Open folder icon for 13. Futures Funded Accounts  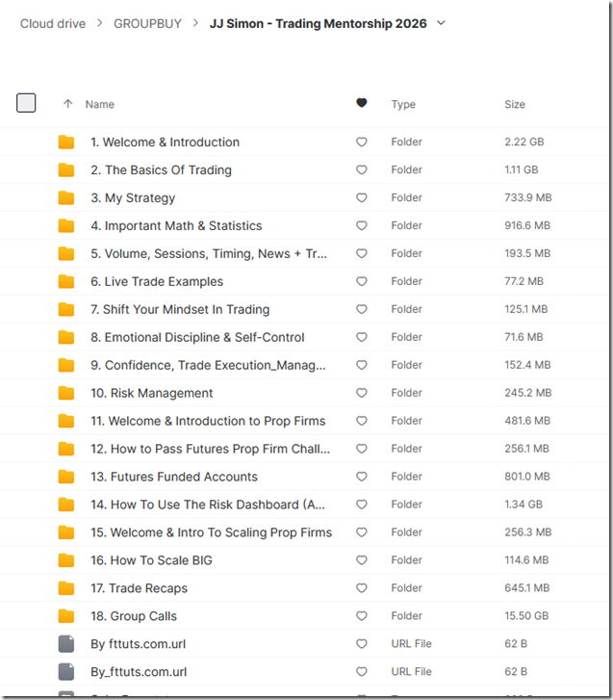66,477
